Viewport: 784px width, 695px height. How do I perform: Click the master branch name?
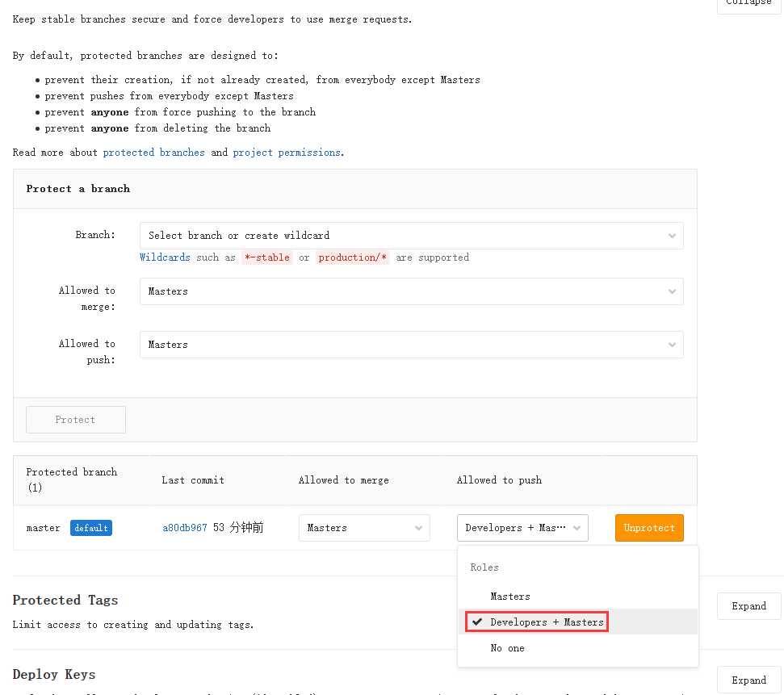[x=43, y=528]
